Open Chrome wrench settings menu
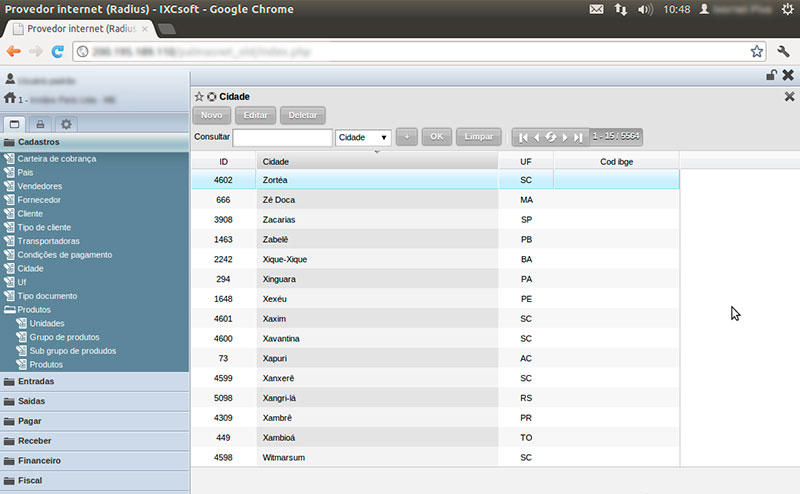Screen dimensions: 800x494 coord(783,51)
